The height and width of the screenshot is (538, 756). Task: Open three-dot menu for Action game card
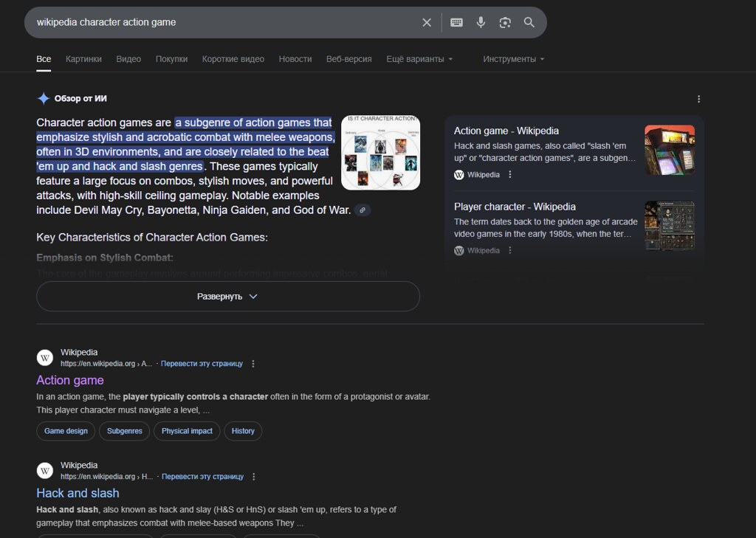(510, 174)
